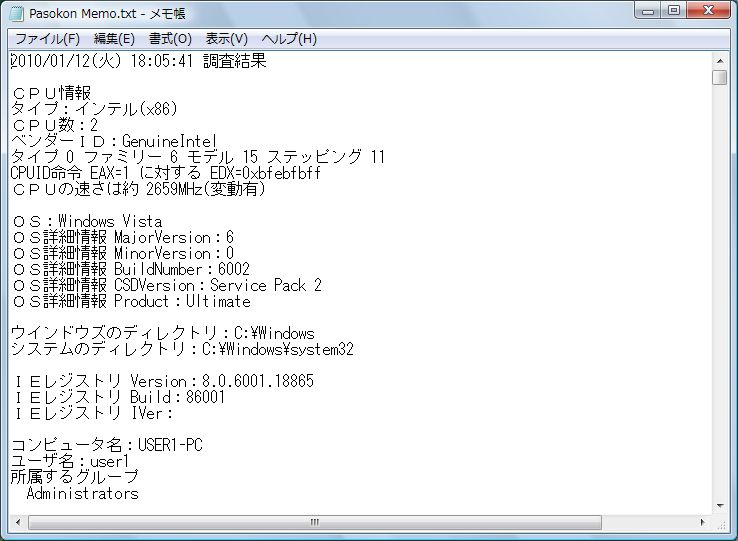Screen dimensions: 738x541
Task: Click the 'ＩＥレジストリ Build：86001' line
Action: (x=119, y=397)
